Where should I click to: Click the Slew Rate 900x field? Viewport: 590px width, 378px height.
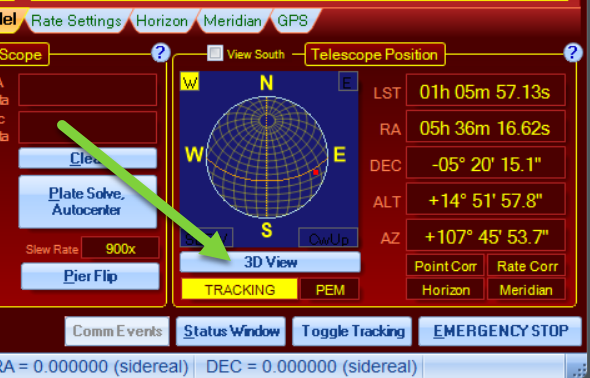(120, 248)
